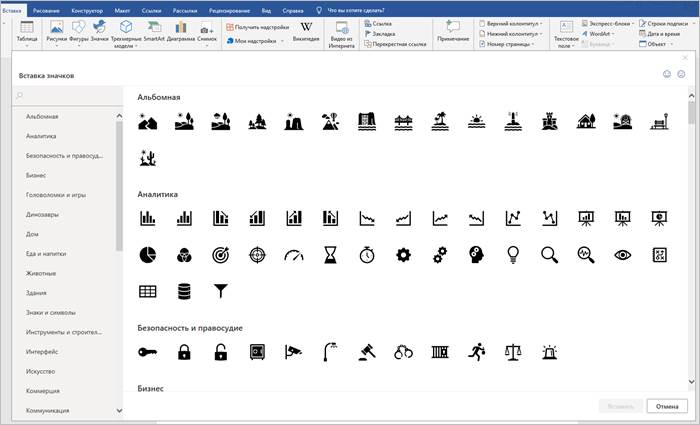The height and width of the screenshot is (425, 700).
Task: Switch to the Конструктор ribbon tab
Action: pyautogui.click(x=87, y=8)
